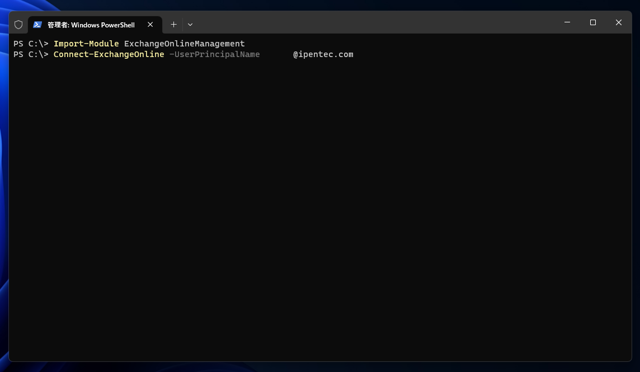Minimize the terminal window
The width and height of the screenshot is (640, 372).
pos(567,22)
